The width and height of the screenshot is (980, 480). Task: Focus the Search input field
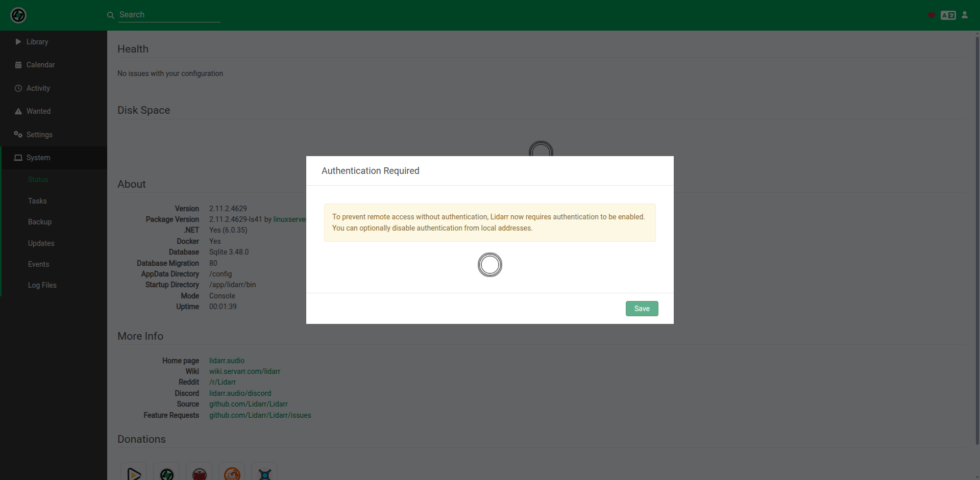169,15
